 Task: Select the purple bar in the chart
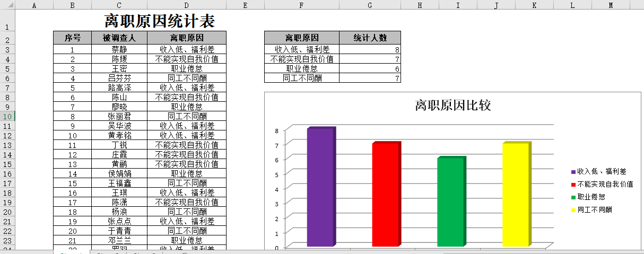click(x=320, y=187)
